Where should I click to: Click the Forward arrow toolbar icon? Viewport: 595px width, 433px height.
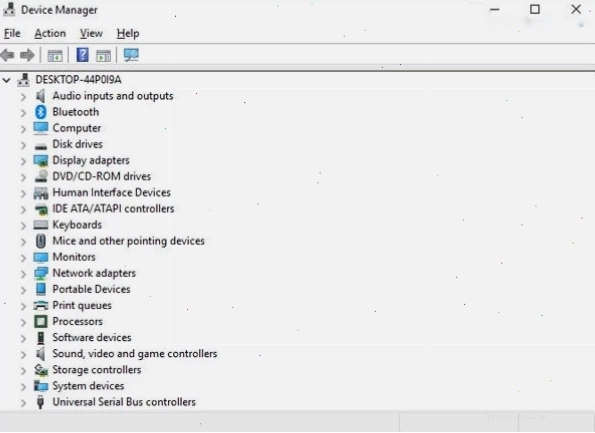click(x=27, y=55)
